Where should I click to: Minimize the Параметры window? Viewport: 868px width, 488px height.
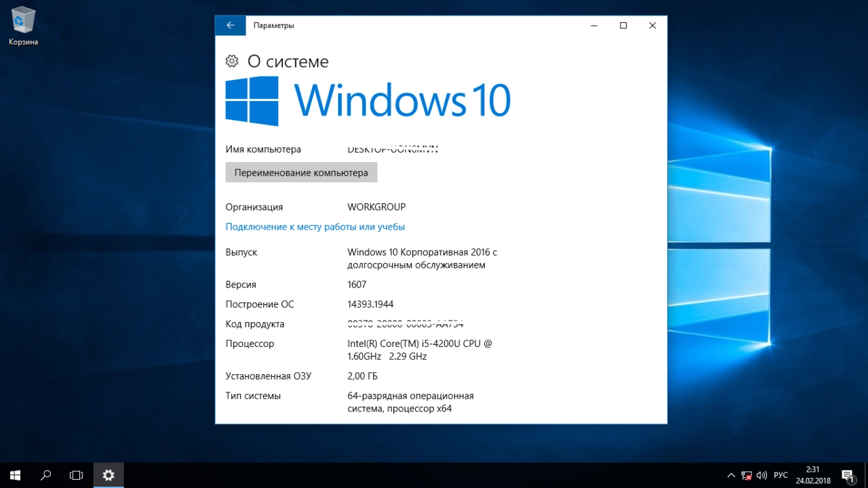click(594, 26)
